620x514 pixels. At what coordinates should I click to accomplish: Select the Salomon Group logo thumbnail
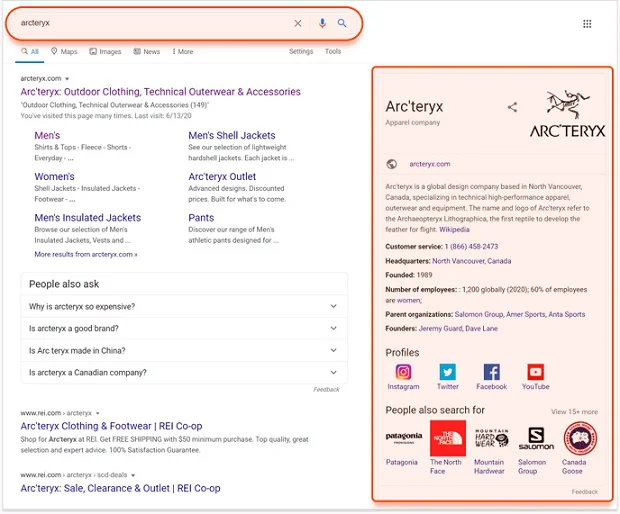[x=536, y=438]
